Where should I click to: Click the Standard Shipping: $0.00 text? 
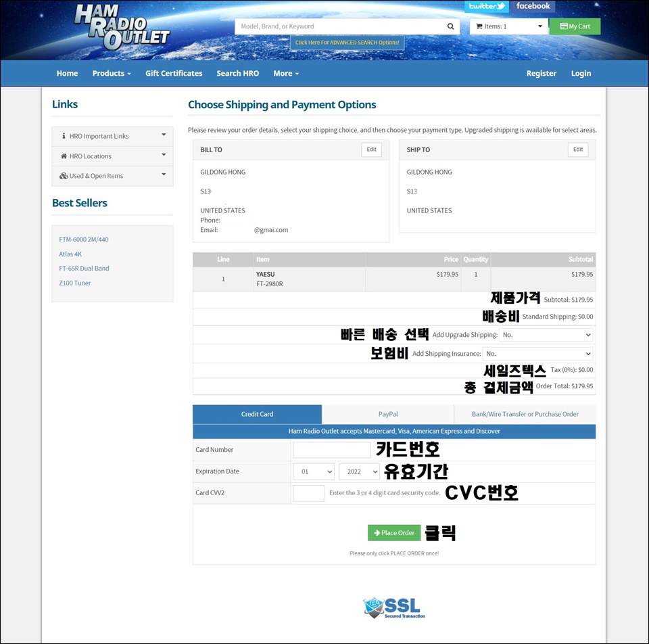(558, 317)
